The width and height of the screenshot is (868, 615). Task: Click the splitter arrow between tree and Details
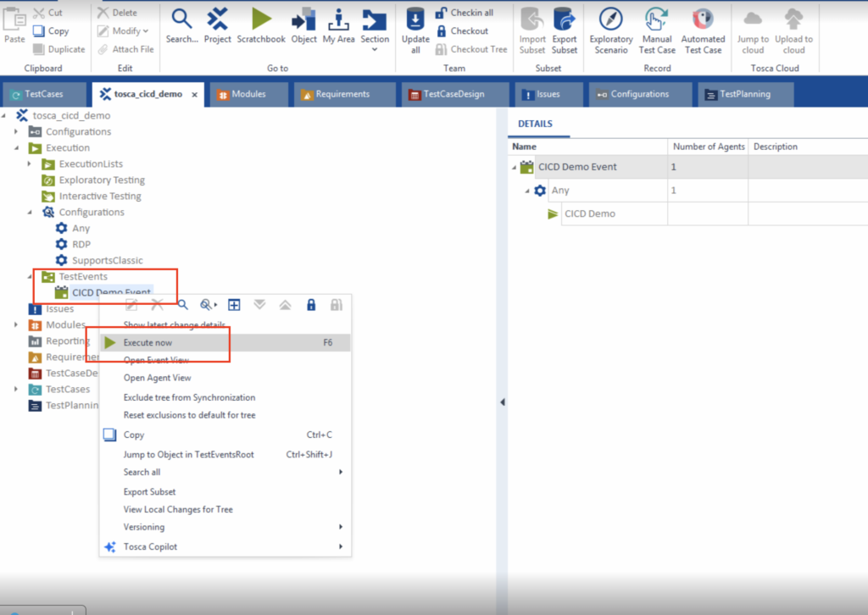(x=503, y=402)
